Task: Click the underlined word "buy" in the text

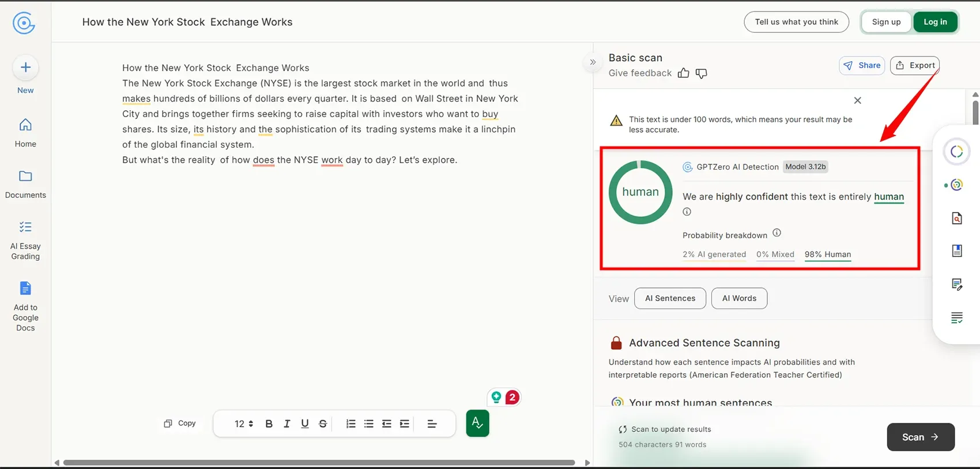Action: click(490, 114)
